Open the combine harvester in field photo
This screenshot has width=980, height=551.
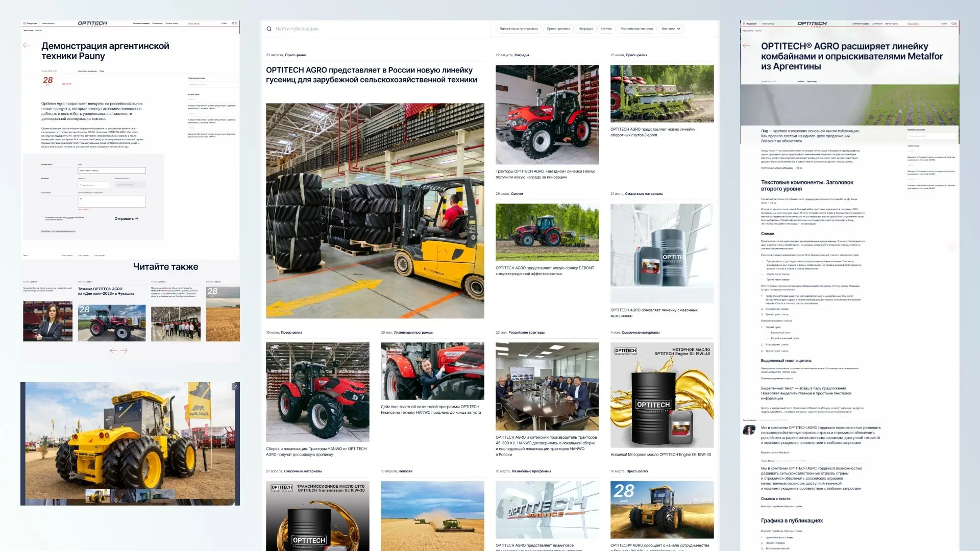(x=432, y=516)
